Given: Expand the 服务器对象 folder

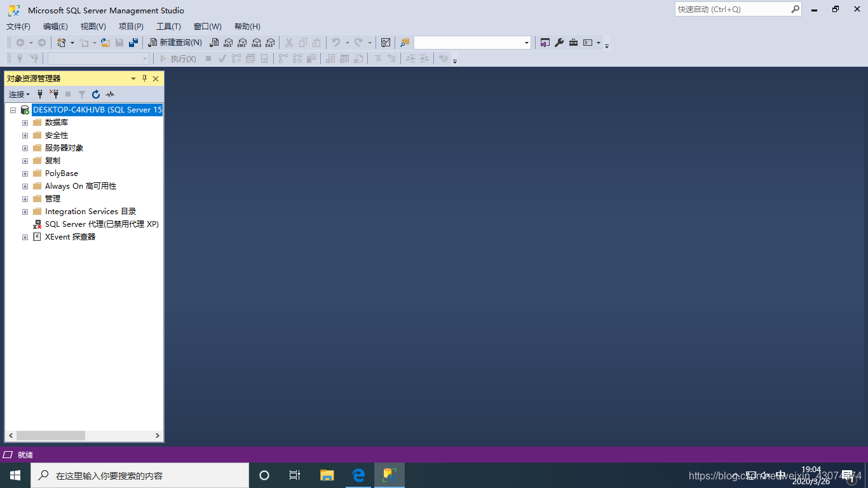Looking at the screenshot, I should point(25,148).
